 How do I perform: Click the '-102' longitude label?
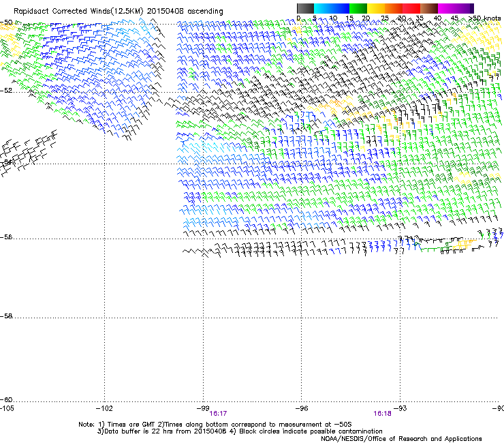pos(104,408)
